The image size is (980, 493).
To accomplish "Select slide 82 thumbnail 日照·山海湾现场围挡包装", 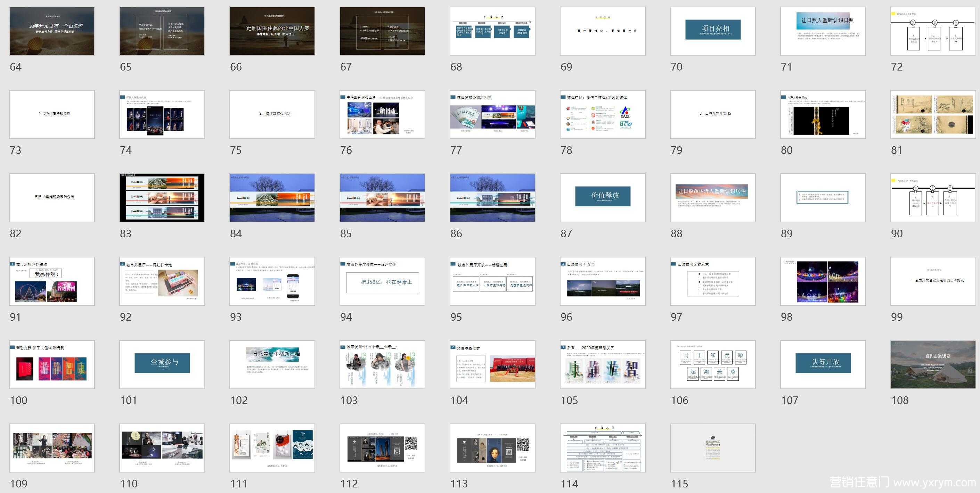I will click(x=52, y=198).
